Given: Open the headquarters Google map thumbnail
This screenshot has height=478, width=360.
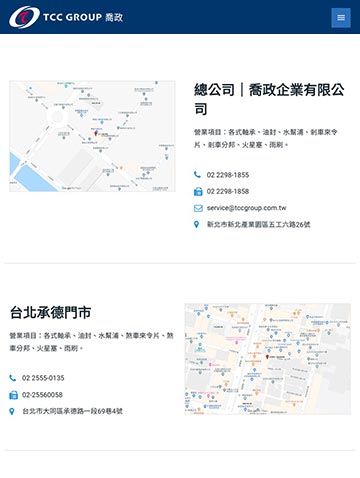Looking at the screenshot, I should [92, 136].
